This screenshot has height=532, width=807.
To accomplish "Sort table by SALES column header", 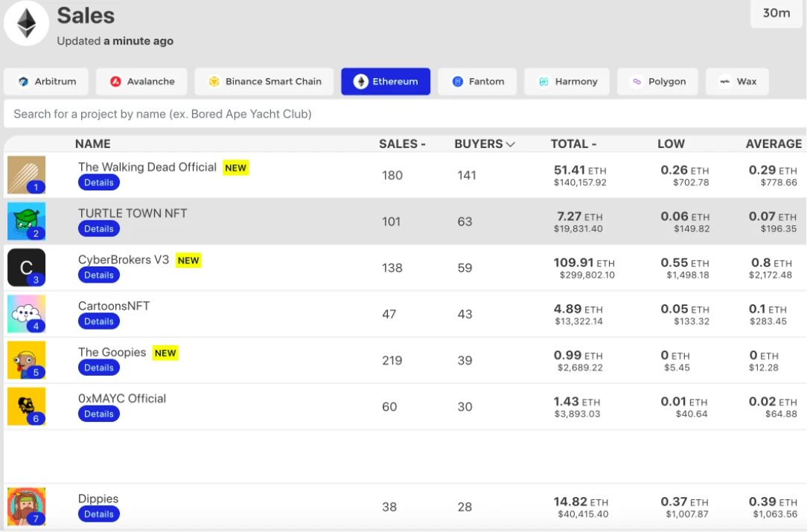I will 402,144.
